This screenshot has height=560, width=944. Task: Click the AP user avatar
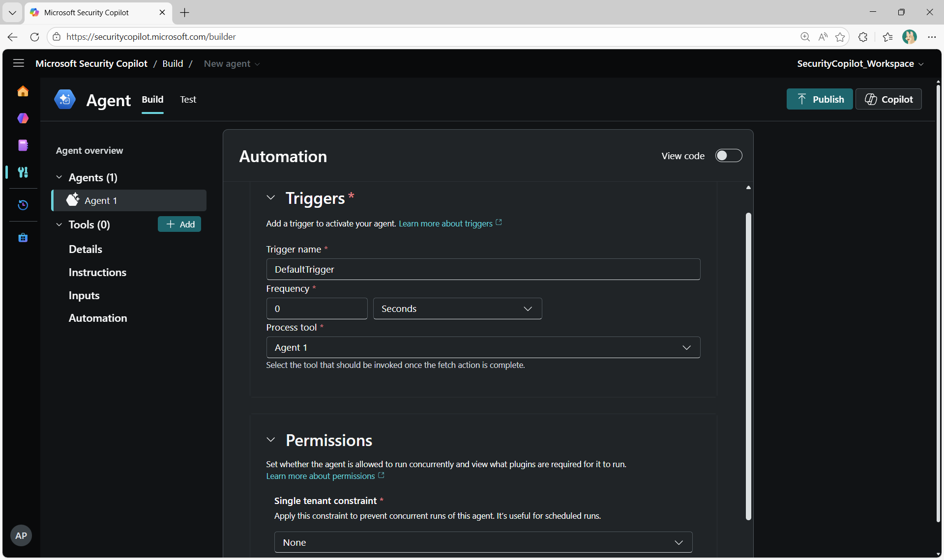(x=21, y=535)
